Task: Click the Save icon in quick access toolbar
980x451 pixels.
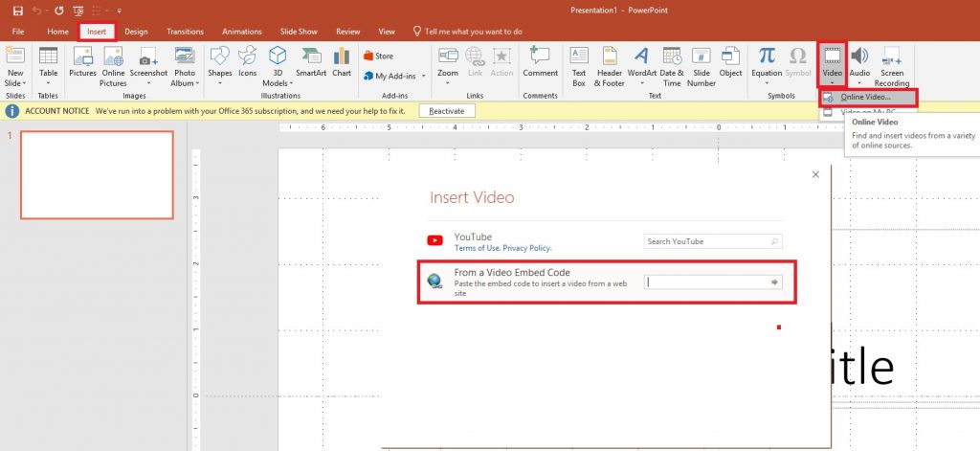Action: 17,11
